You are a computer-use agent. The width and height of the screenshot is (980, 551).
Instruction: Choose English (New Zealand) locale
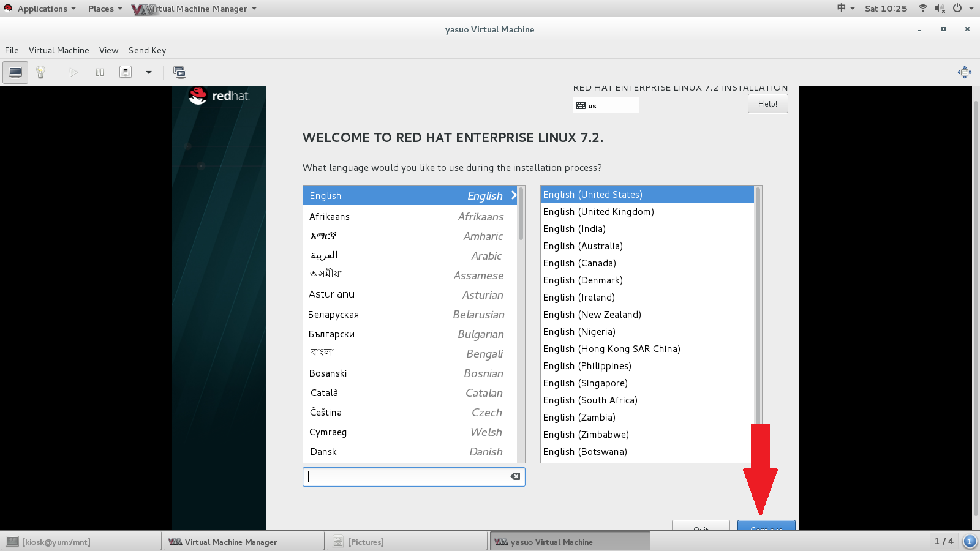pos(647,315)
